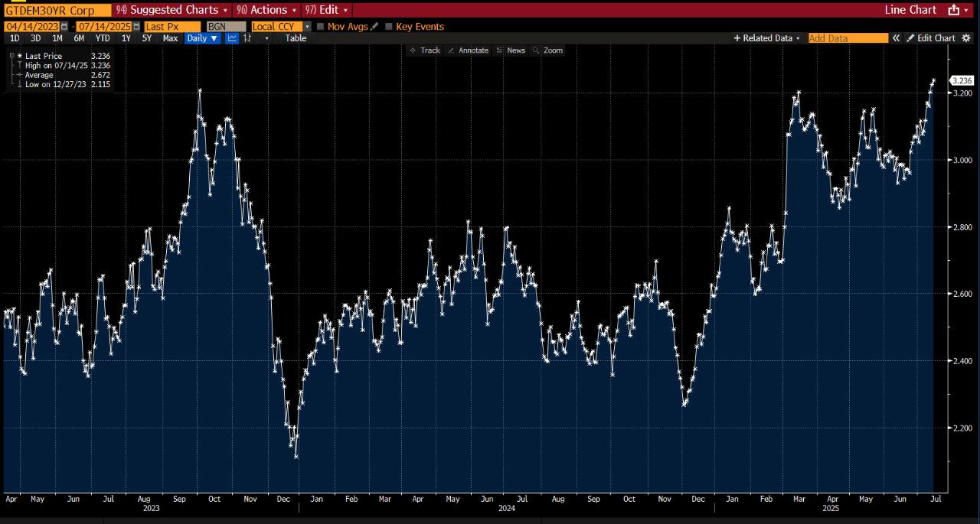980x524 pixels.
Task: Enable the Key Events checkbox
Action: pyautogui.click(x=389, y=27)
